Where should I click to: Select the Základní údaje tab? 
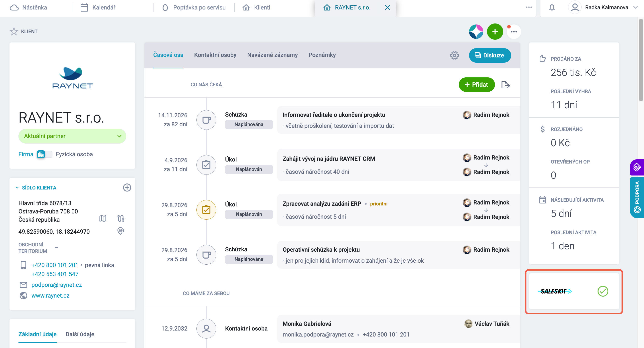coord(37,334)
